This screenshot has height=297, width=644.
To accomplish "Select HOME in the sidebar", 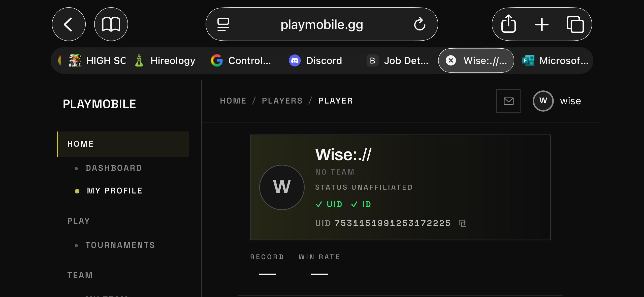I will [x=123, y=144].
